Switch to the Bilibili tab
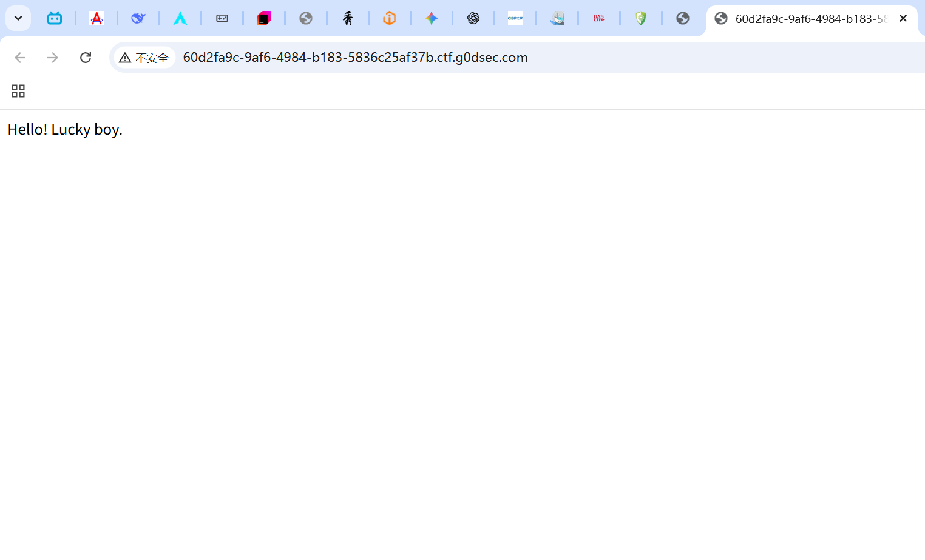This screenshot has width=925, height=560. [x=55, y=18]
